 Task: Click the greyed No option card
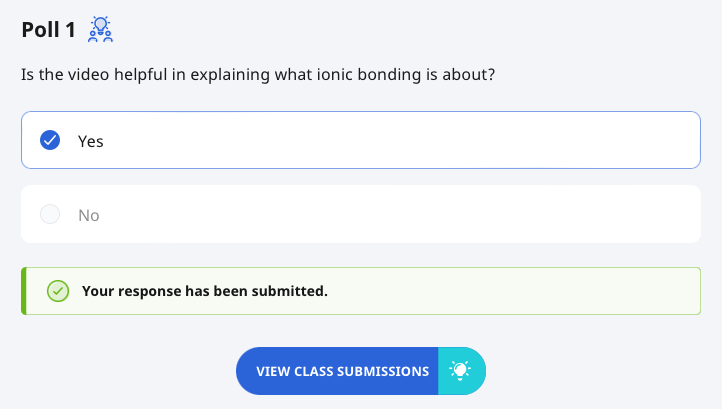tap(361, 214)
